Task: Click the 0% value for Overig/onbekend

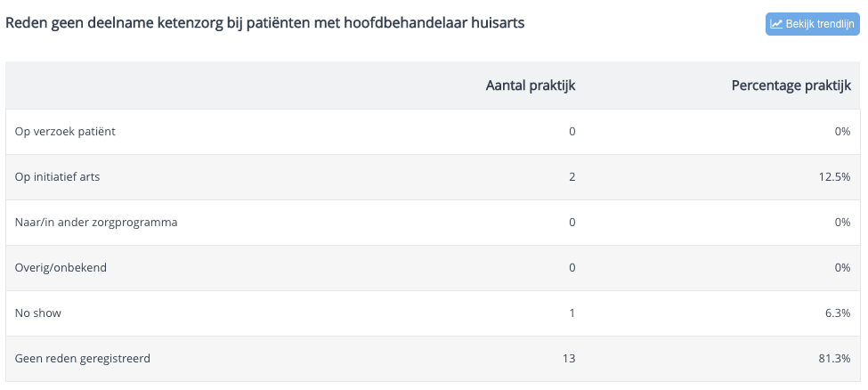Action: point(842,268)
